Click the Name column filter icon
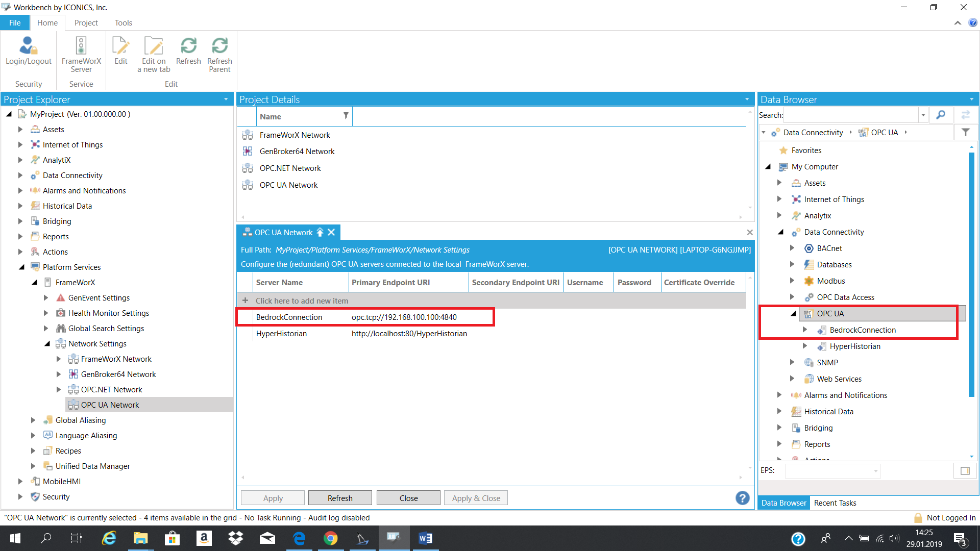The width and height of the screenshot is (980, 551). click(346, 116)
